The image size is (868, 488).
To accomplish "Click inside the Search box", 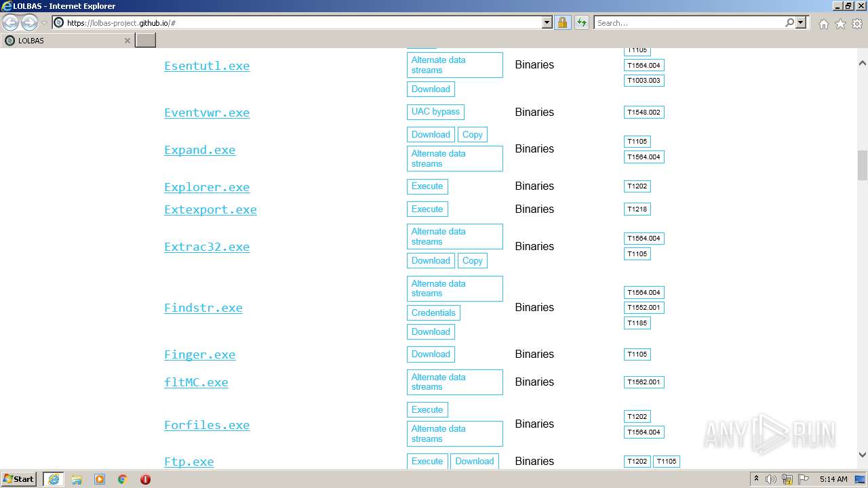I will (x=689, y=22).
